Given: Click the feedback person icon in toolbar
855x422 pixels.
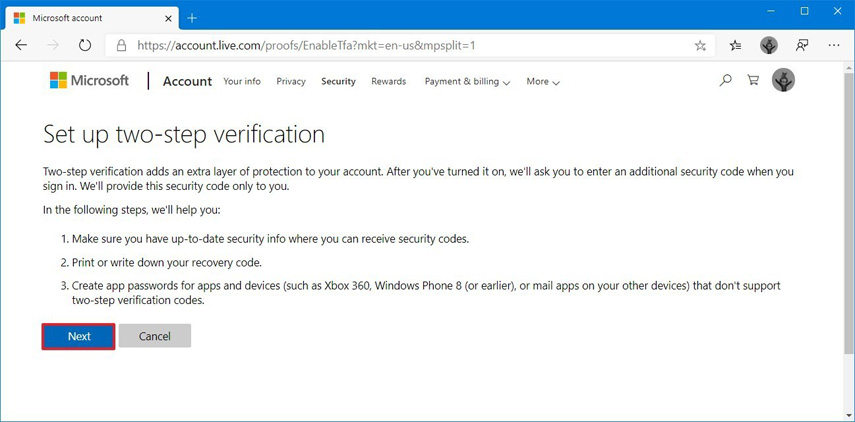Looking at the screenshot, I should [801, 45].
